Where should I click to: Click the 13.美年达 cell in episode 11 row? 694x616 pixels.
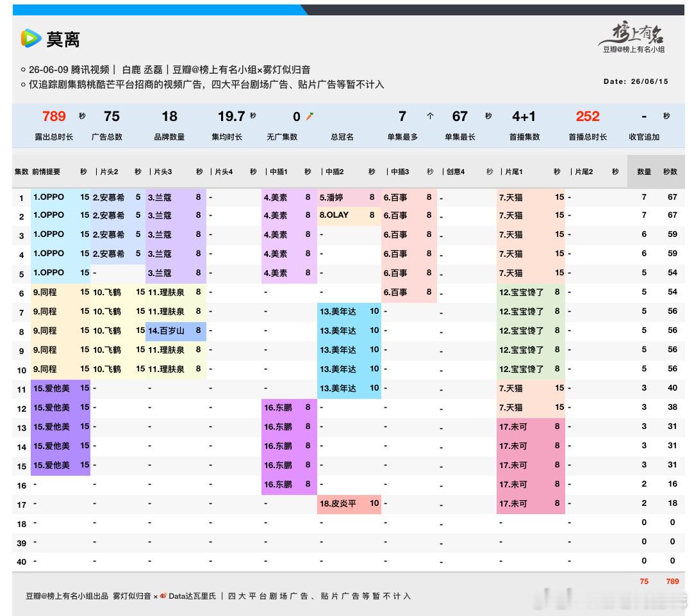coord(349,388)
